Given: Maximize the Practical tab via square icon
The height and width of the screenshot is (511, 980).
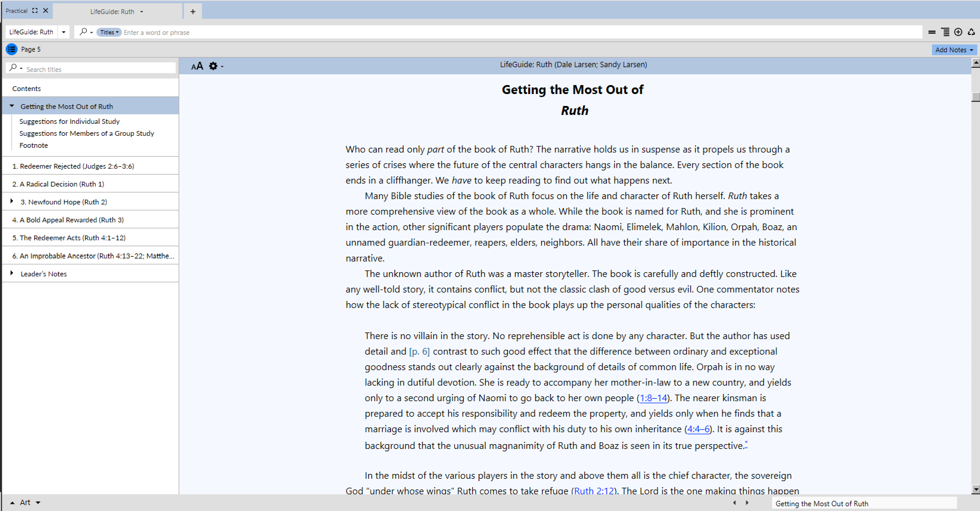Looking at the screenshot, I should (x=35, y=11).
